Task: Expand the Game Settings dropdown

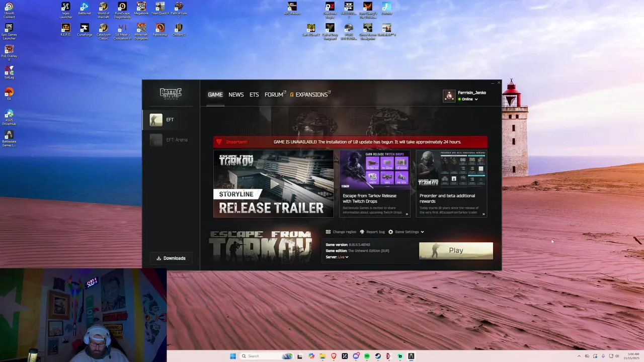Action: tap(406, 232)
